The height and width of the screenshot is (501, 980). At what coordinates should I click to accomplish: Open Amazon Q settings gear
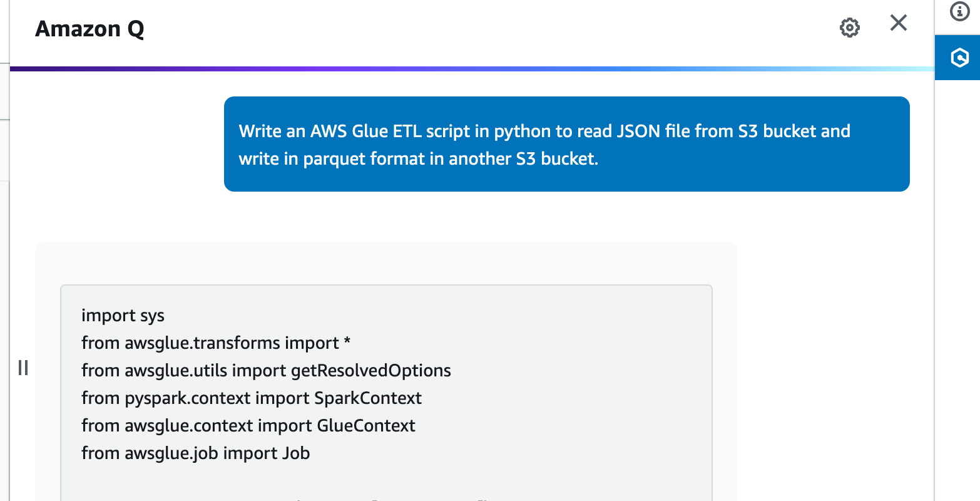tap(849, 28)
